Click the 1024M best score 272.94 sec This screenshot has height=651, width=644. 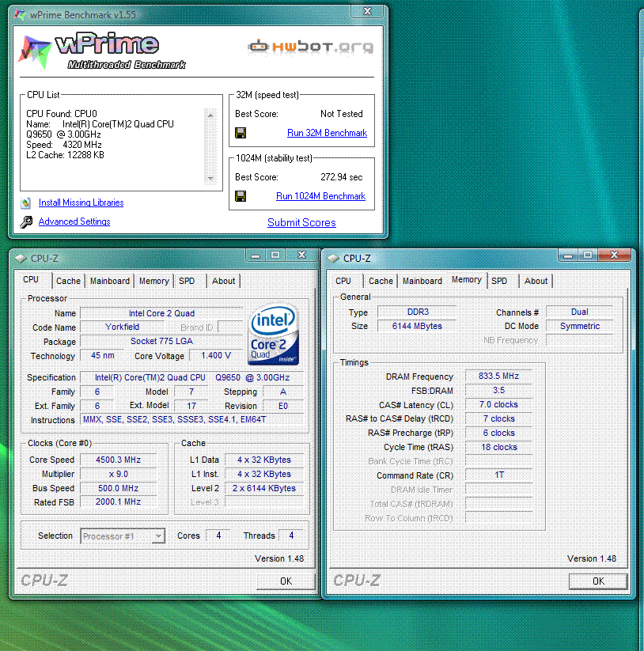pos(341,177)
